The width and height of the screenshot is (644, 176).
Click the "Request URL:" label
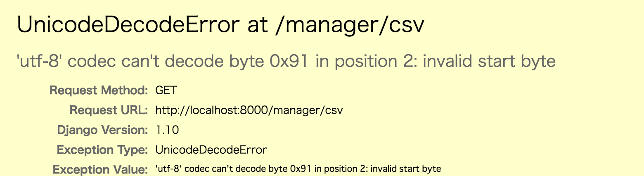[x=109, y=110]
